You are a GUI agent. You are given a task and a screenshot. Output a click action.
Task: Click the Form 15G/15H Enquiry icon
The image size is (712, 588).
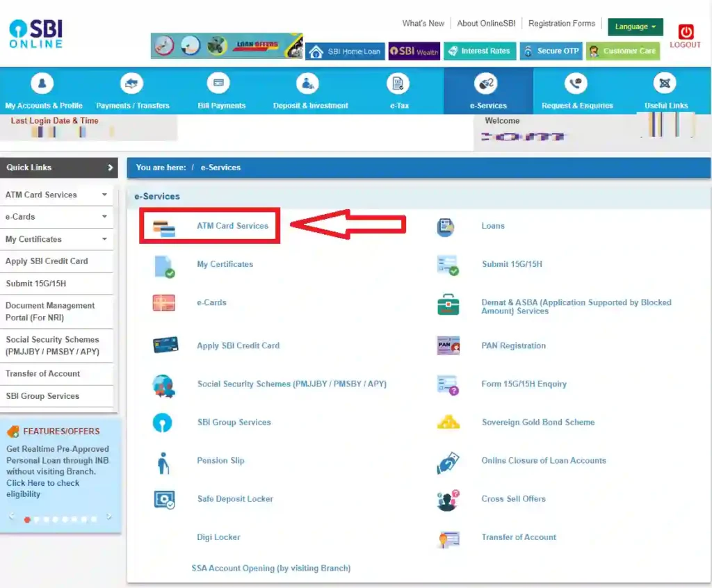click(448, 385)
